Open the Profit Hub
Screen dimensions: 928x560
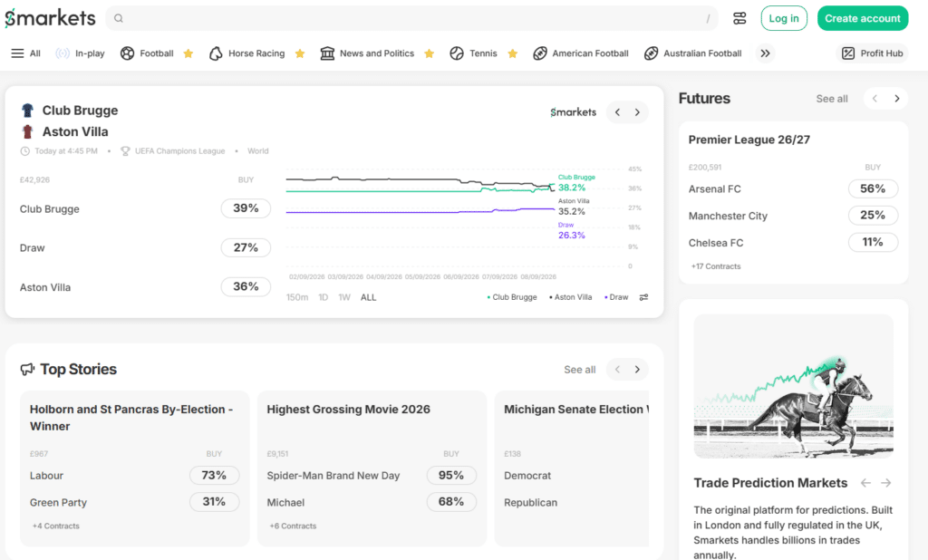pos(872,53)
